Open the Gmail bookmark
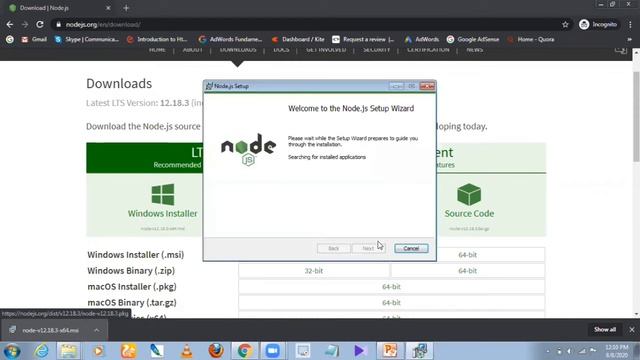 point(34,40)
